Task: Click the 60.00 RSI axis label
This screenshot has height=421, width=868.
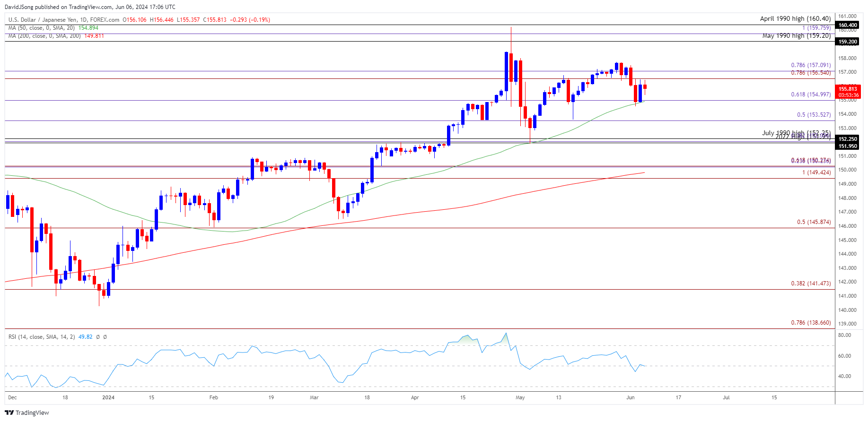Action: pos(844,356)
